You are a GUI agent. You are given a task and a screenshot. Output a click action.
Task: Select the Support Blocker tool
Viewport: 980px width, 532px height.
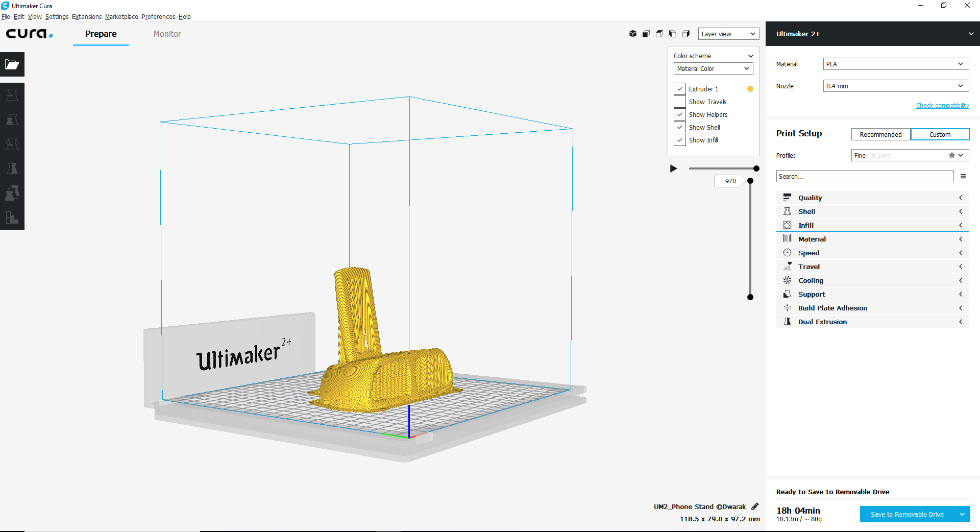point(12,217)
